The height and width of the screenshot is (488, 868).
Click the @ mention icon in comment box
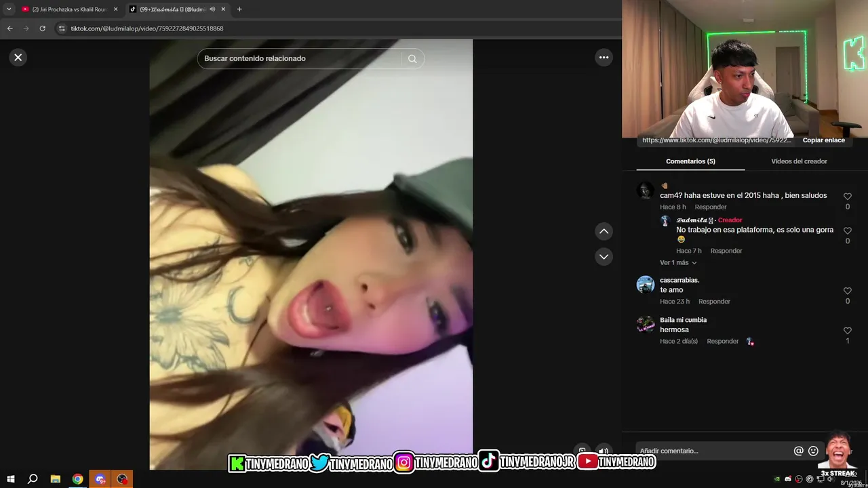click(x=798, y=451)
